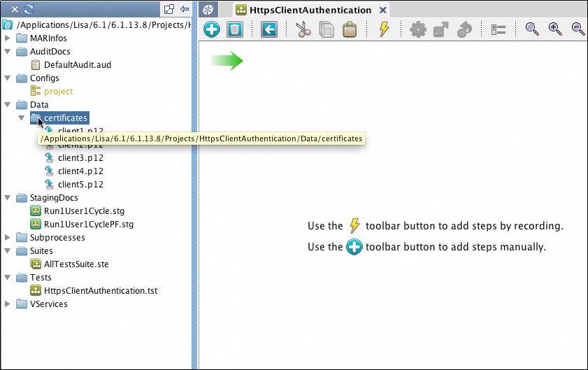
Task: Click the scissors cut icon
Action: 303,29
